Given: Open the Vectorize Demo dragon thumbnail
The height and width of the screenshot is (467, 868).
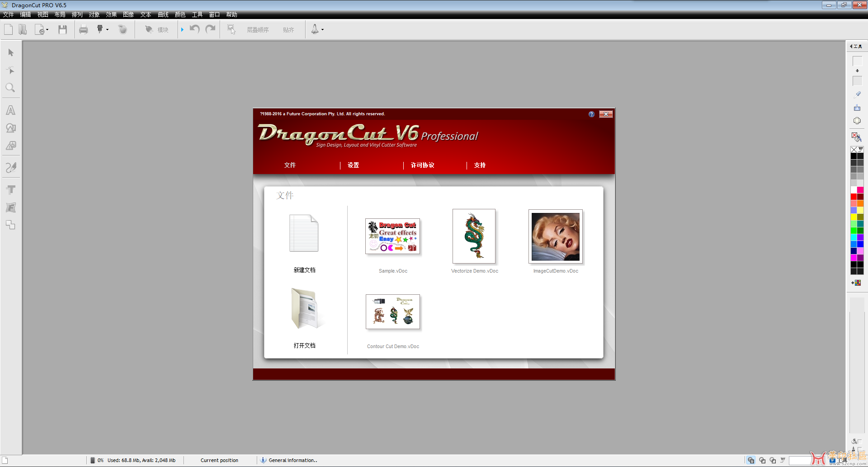Looking at the screenshot, I should [x=474, y=236].
